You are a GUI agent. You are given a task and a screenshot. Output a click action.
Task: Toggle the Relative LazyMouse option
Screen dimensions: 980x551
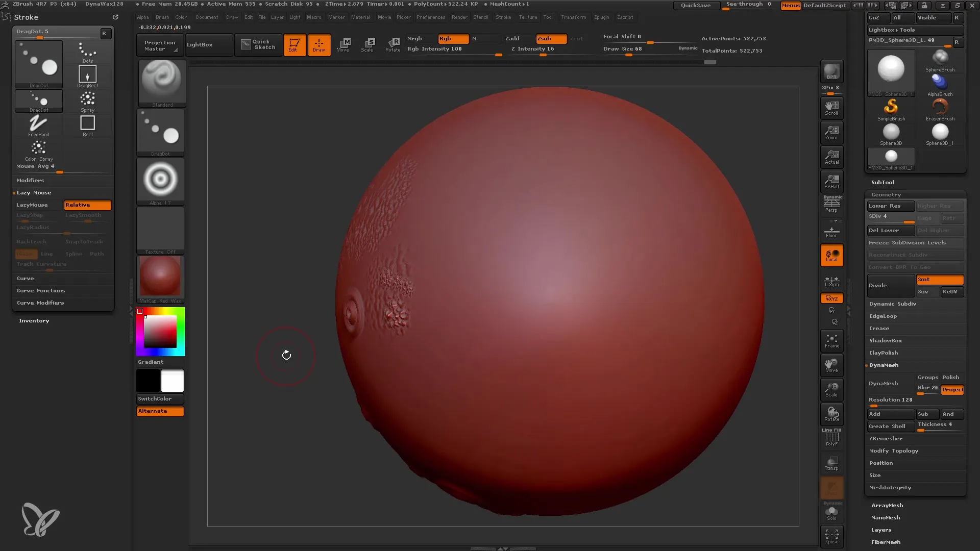tap(87, 205)
